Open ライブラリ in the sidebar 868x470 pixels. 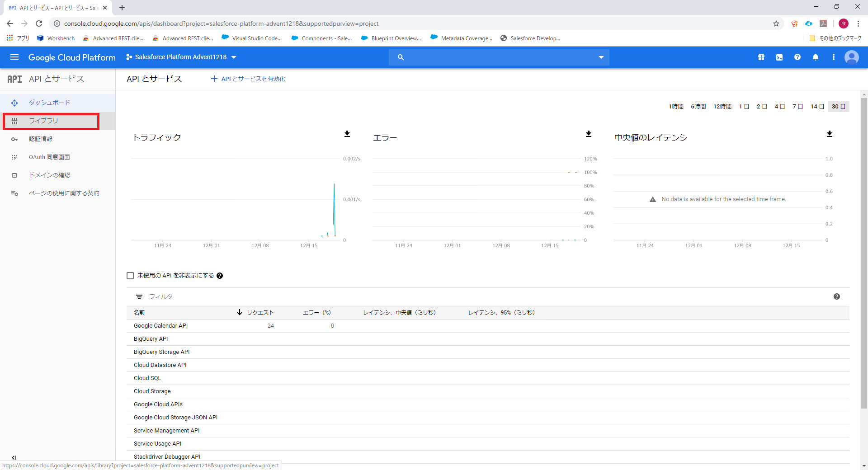(58, 121)
